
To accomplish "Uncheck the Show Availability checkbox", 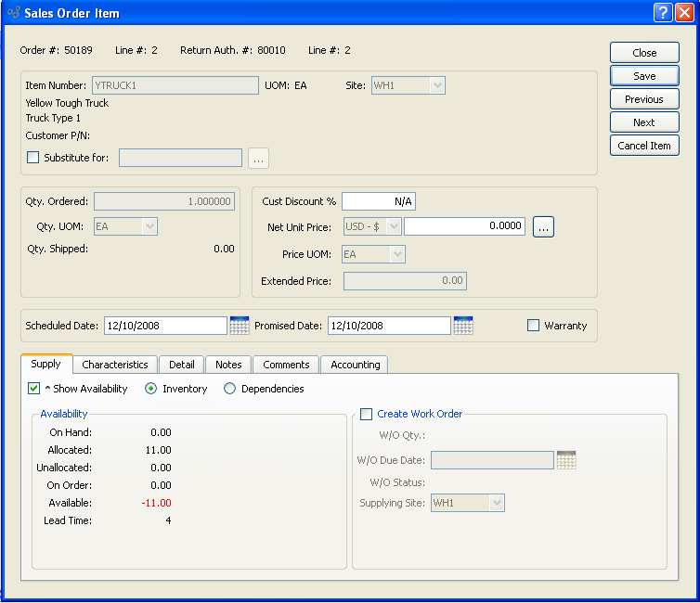I will (34, 389).
